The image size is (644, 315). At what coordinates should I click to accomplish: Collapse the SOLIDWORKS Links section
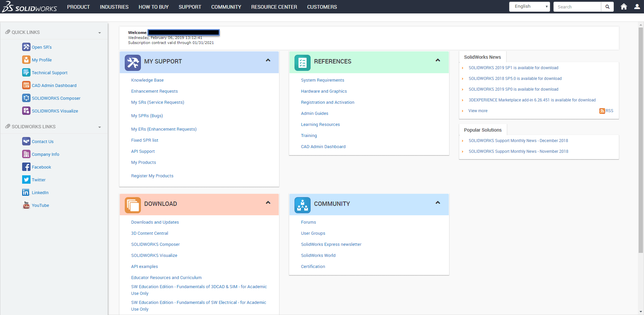pyautogui.click(x=100, y=127)
